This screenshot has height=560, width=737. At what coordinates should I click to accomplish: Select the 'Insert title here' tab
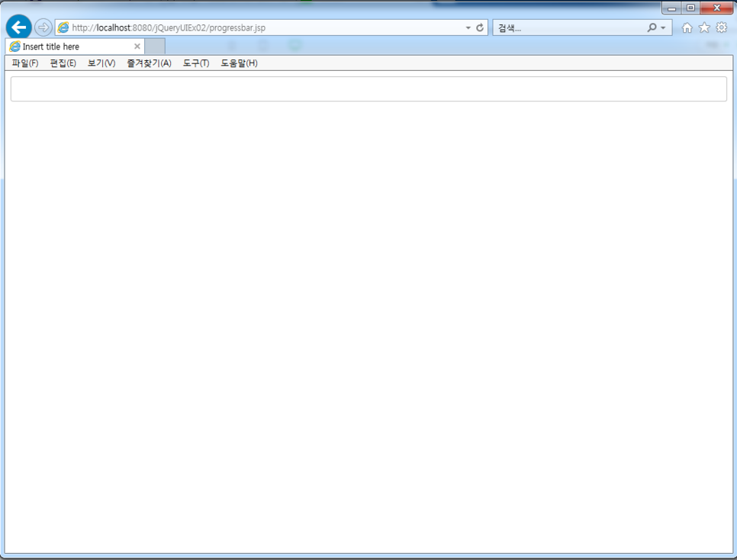click(76, 46)
